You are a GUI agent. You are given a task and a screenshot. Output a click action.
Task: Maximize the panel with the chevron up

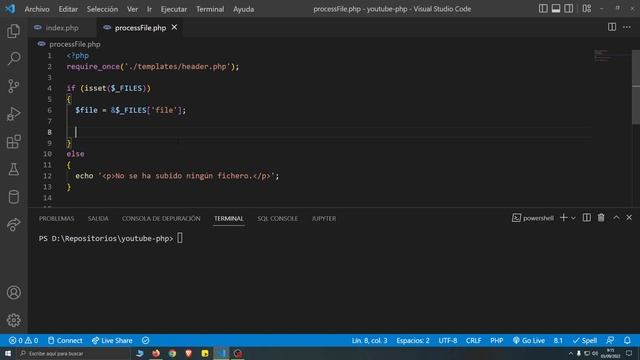pos(616,218)
